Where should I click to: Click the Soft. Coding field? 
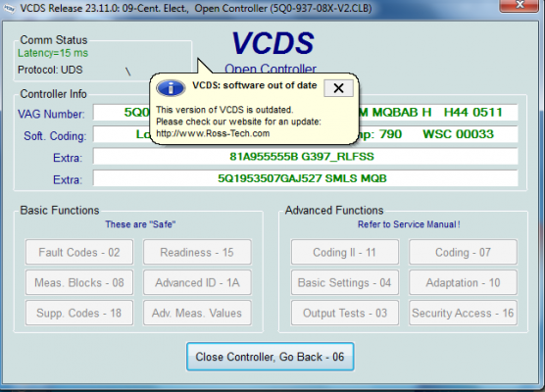pos(305,134)
